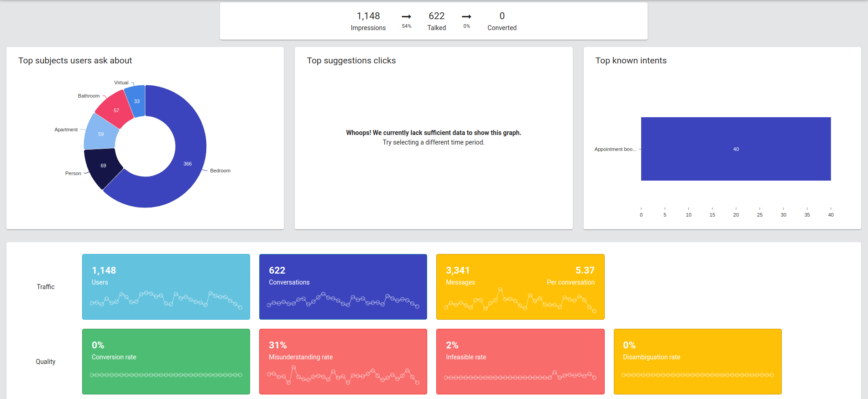This screenshot has width=868, height=399.
Task: Click the Appointment booking intent bar
Action: (x=736, y=149)
